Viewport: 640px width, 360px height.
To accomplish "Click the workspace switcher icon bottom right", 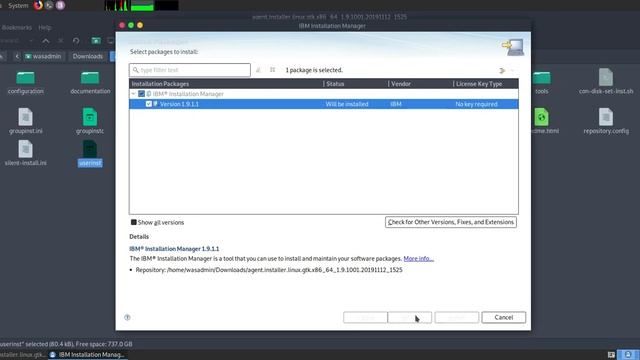I will (628, 355).
